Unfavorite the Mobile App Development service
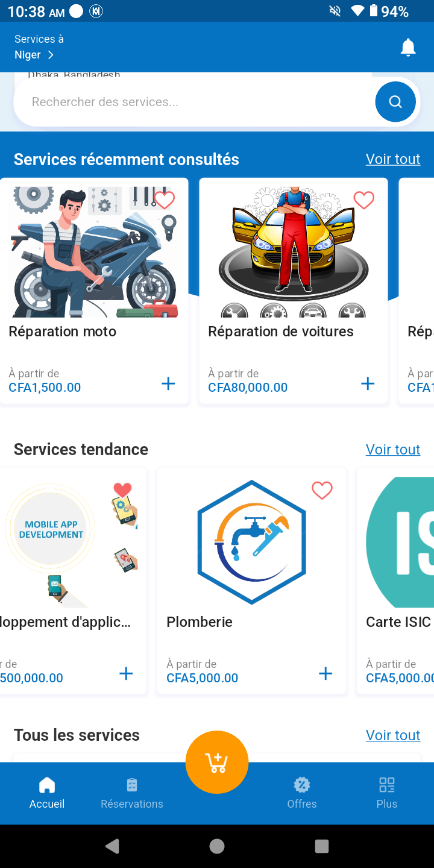The height and width of the screenshot is (868, 434). point(122,490)
